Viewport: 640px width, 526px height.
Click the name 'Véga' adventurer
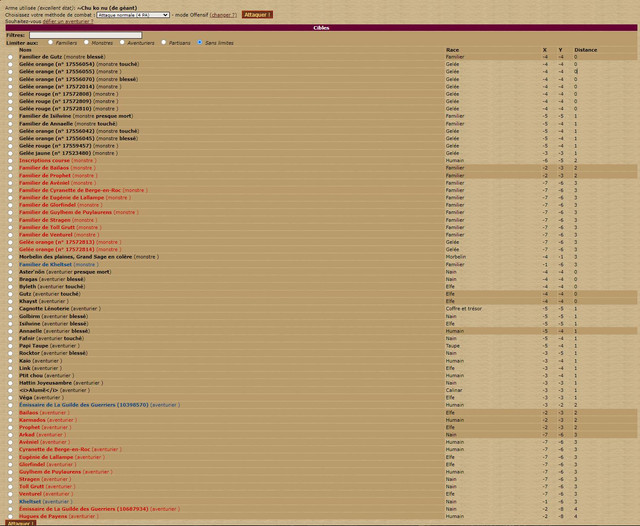click(26, 397)
